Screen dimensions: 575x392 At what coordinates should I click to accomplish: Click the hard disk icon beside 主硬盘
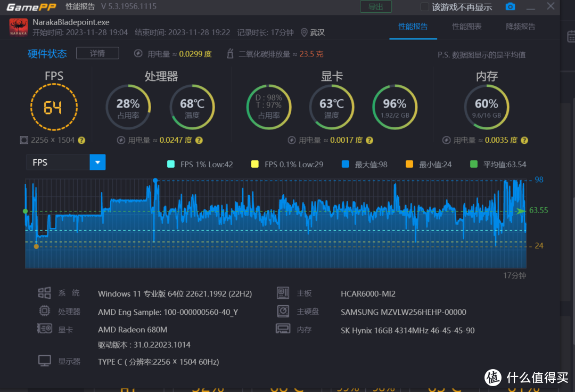pyautogui.click(x=283, y=311)
